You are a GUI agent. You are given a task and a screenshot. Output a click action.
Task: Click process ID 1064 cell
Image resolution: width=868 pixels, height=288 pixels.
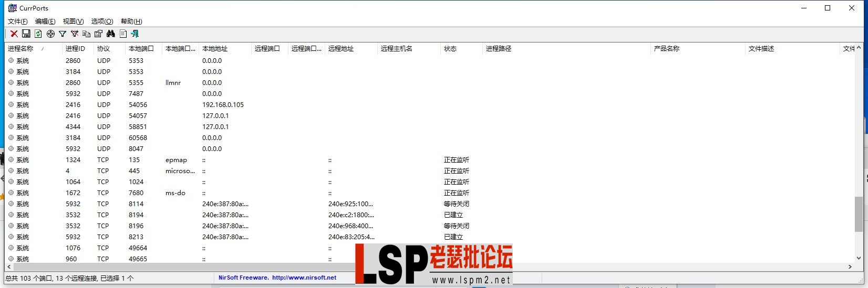click(73, 182)
